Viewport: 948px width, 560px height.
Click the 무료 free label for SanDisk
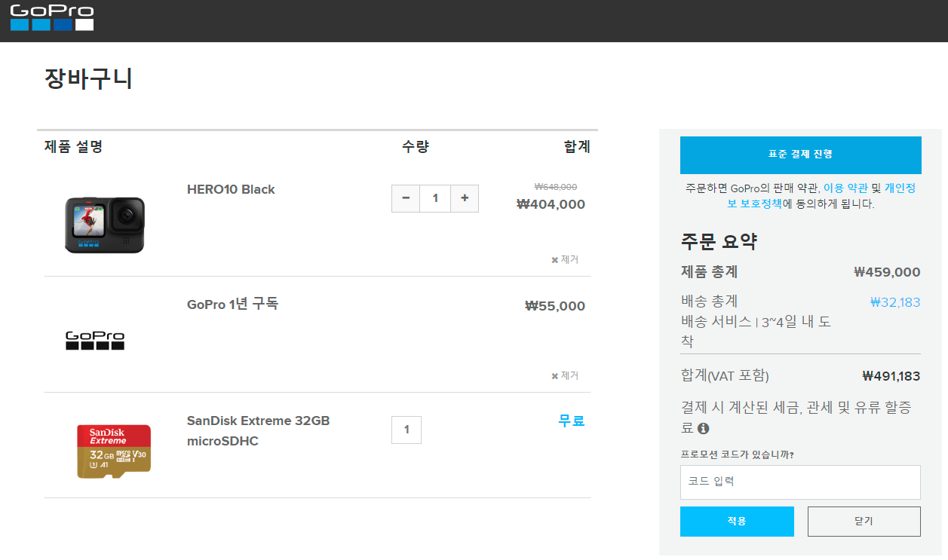(x=572, y=421)
